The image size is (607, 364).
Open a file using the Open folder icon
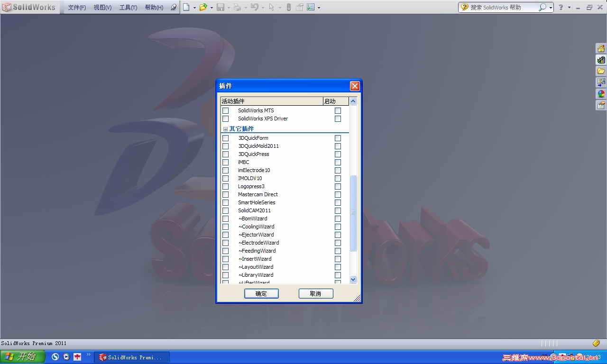[203, 7]
